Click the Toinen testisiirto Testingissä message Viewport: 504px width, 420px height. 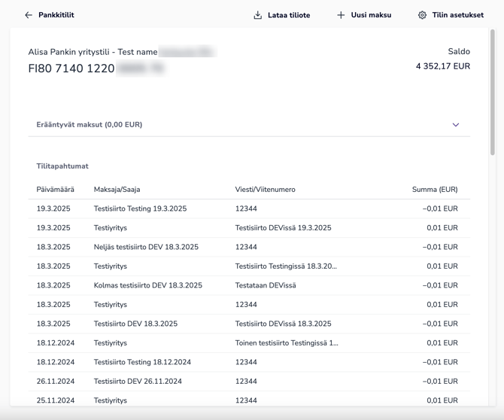tap(287, 343)
